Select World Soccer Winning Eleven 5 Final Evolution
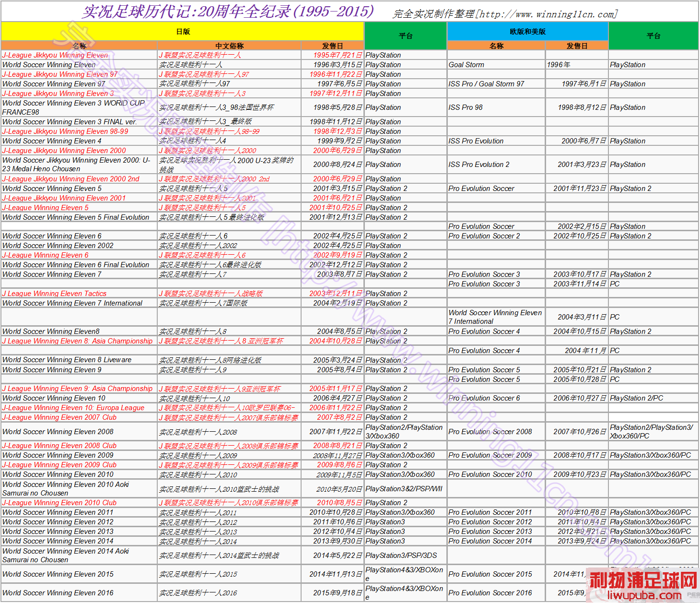Image resolution: width=700 pixels, height=603 pixels. pyautogui.click(x=79, y=217)
